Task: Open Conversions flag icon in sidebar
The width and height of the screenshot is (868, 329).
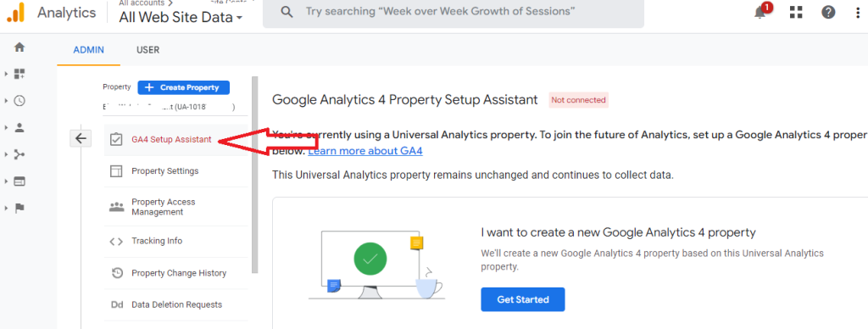Action: 19,209
